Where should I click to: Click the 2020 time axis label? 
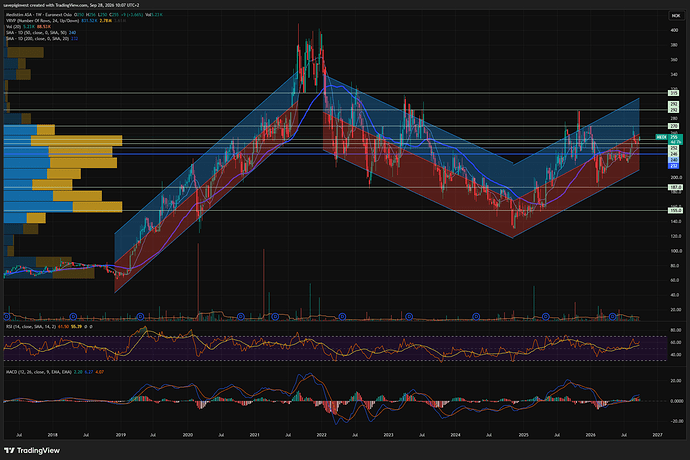[187, 435]
